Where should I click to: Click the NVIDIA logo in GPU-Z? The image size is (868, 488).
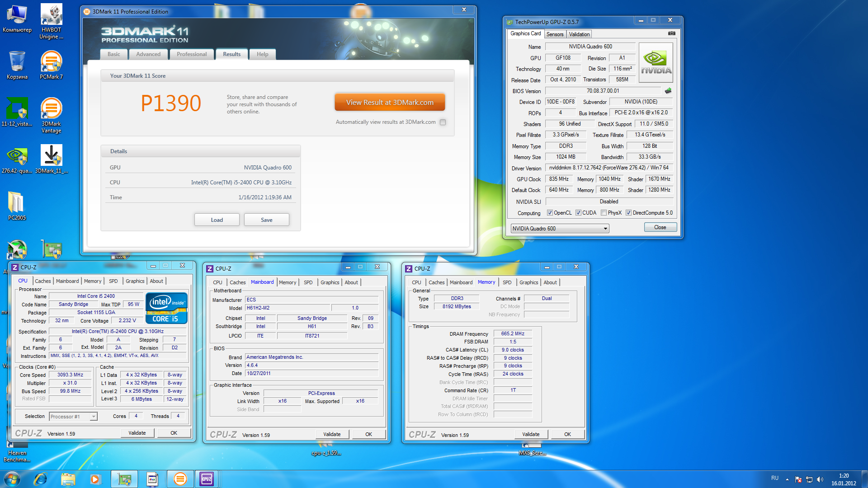tap(656, 63)
